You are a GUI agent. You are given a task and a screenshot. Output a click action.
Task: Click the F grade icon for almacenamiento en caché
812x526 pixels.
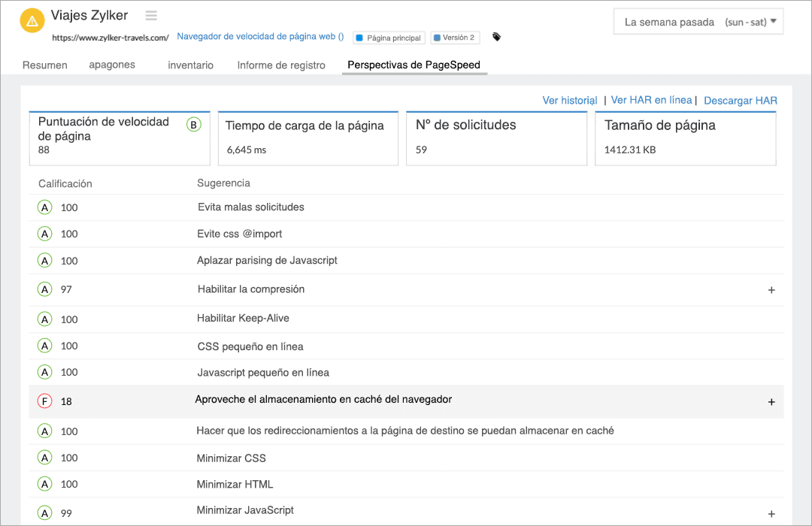pos(44,401)
